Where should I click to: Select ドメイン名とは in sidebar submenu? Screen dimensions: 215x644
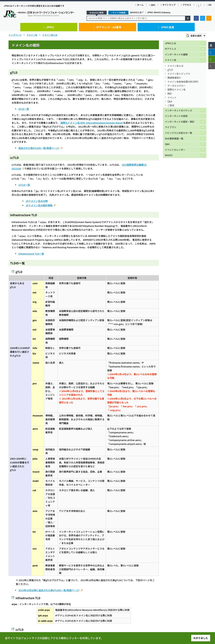(175, 66)
